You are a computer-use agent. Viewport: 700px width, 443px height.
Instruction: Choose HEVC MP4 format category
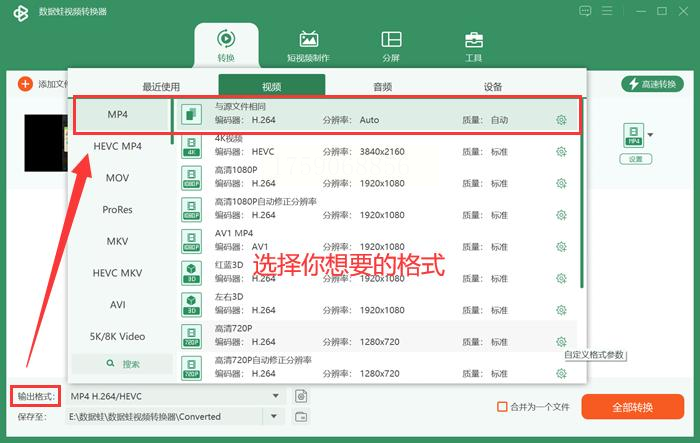pos(117,146)
